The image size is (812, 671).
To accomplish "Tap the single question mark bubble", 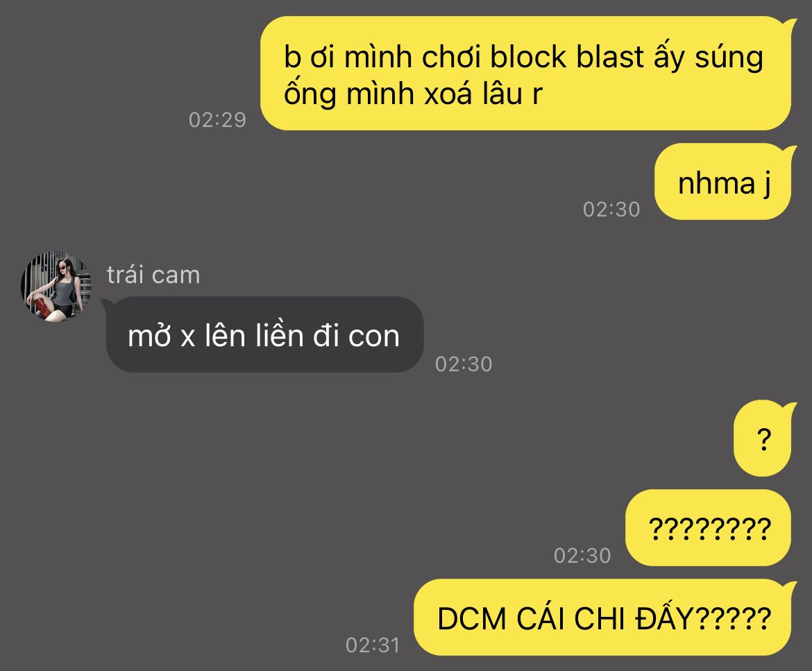I will 763,439.
